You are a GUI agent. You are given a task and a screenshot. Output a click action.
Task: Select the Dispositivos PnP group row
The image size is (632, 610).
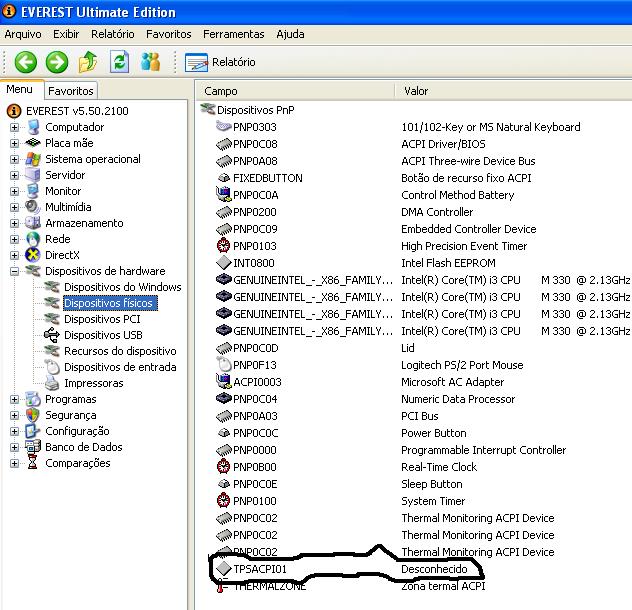point(256,110)
